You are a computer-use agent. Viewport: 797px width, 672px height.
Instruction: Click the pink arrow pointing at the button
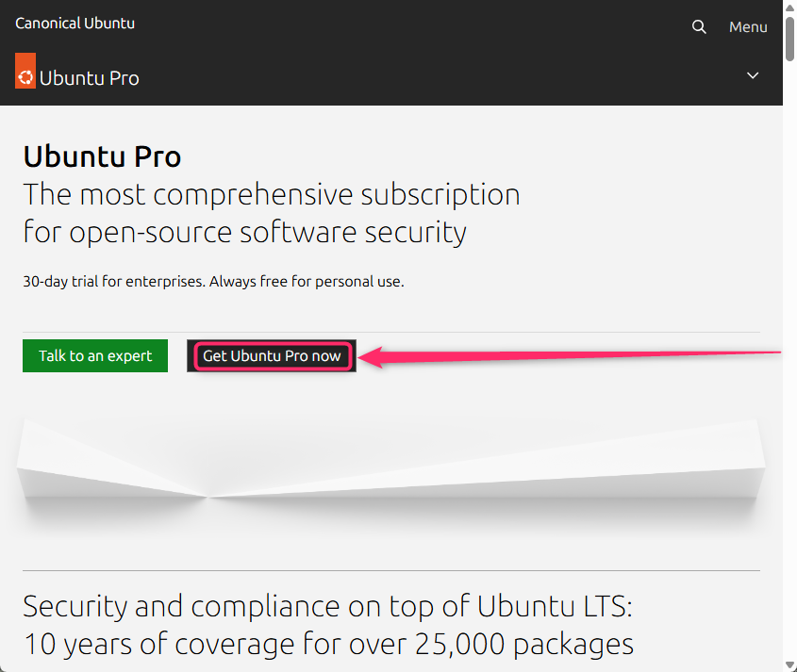(570, 356)
